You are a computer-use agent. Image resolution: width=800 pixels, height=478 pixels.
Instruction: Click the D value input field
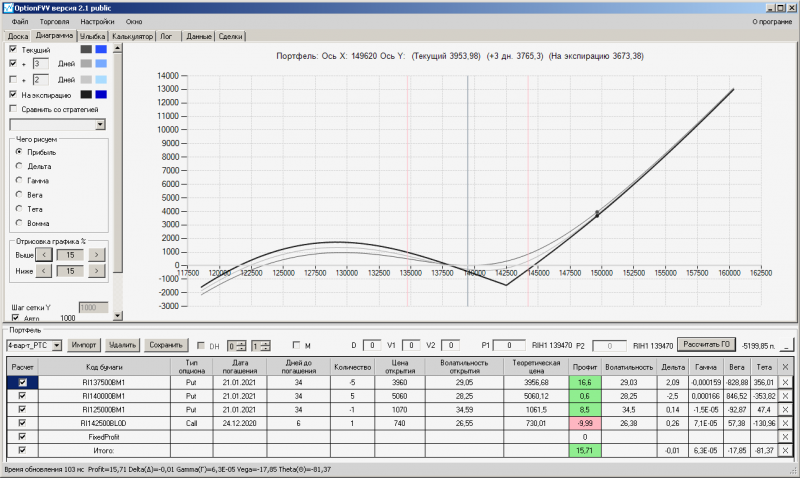[372, 345]
